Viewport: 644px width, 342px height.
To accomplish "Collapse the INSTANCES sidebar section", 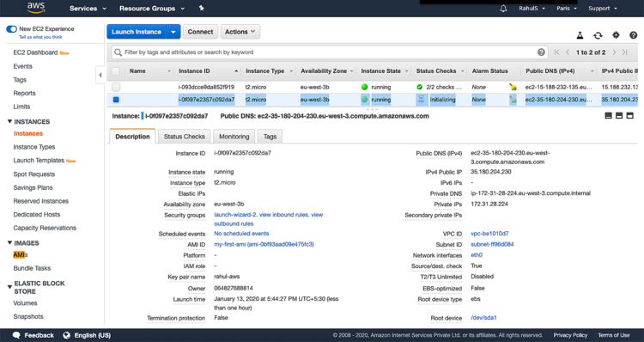I will [9, 121].
